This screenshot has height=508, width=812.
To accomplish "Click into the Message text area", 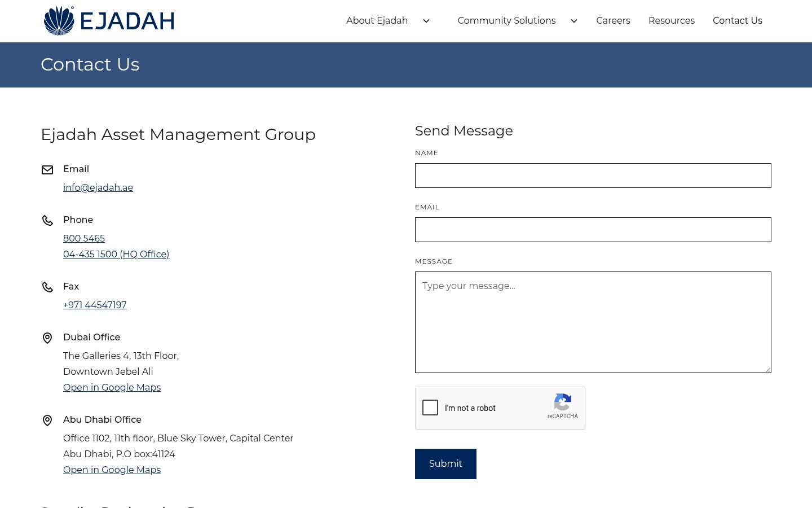I will (593, 322).
